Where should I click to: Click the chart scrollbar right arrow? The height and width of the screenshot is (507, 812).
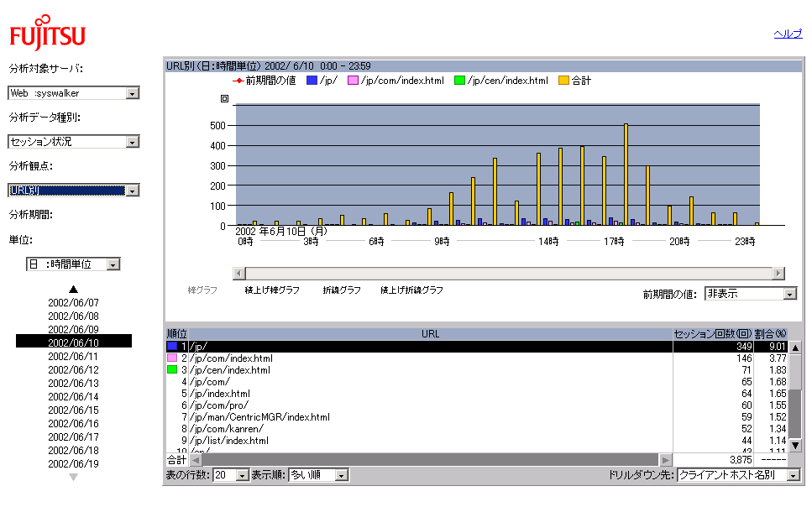tap(778, 273)
